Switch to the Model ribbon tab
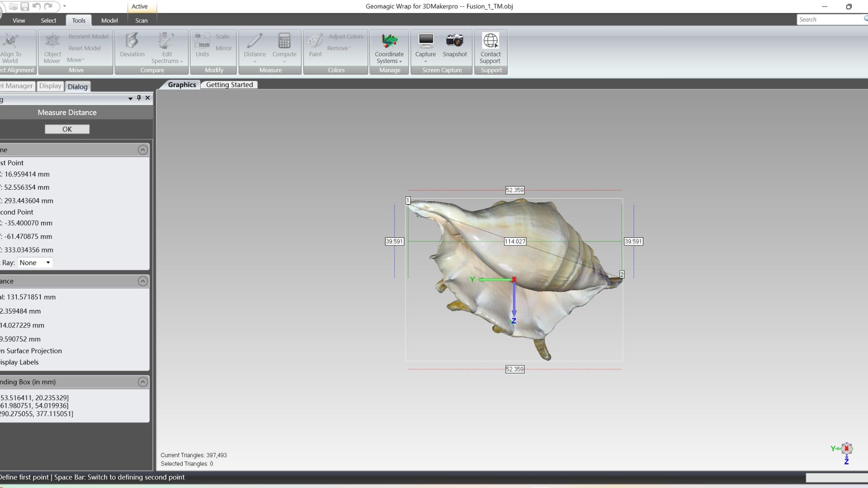Viewport: 868px width, 488px height. 109,20
